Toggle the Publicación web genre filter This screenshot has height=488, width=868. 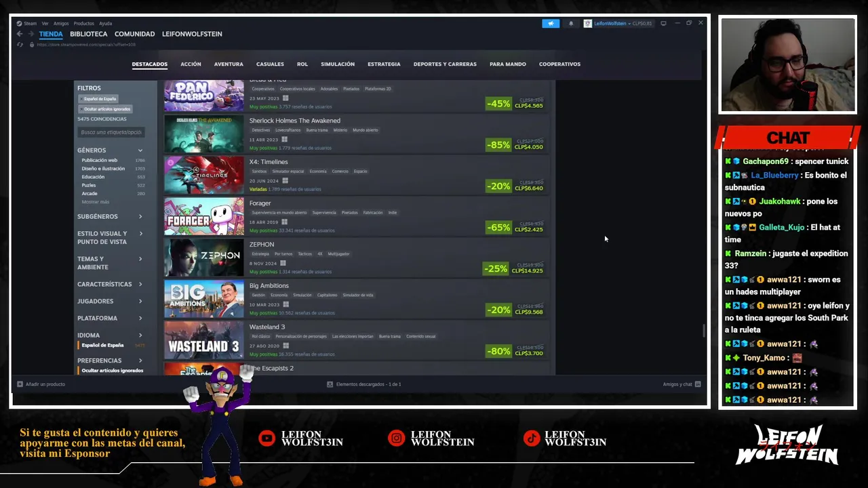[x=100, y=161]
